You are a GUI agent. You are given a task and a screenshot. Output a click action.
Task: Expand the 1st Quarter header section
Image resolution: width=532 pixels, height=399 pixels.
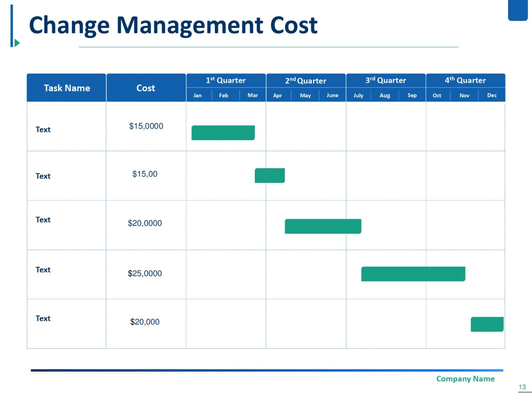tap(226, 80)
